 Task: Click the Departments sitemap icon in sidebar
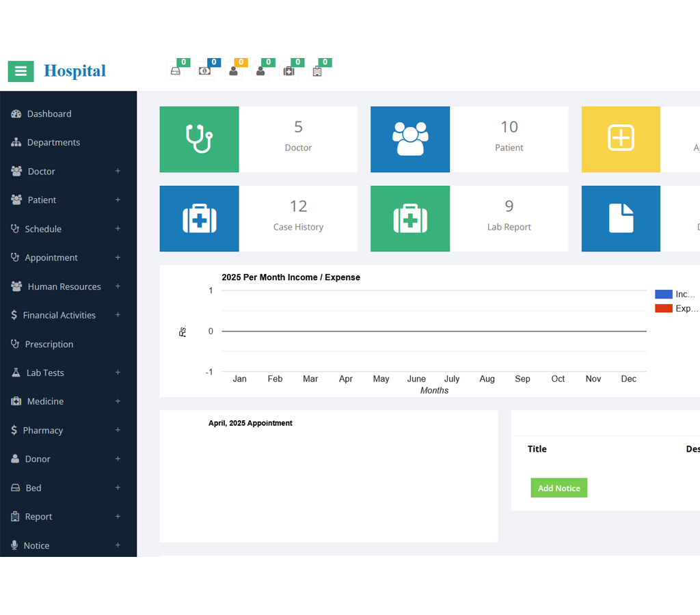click(16, 142)
